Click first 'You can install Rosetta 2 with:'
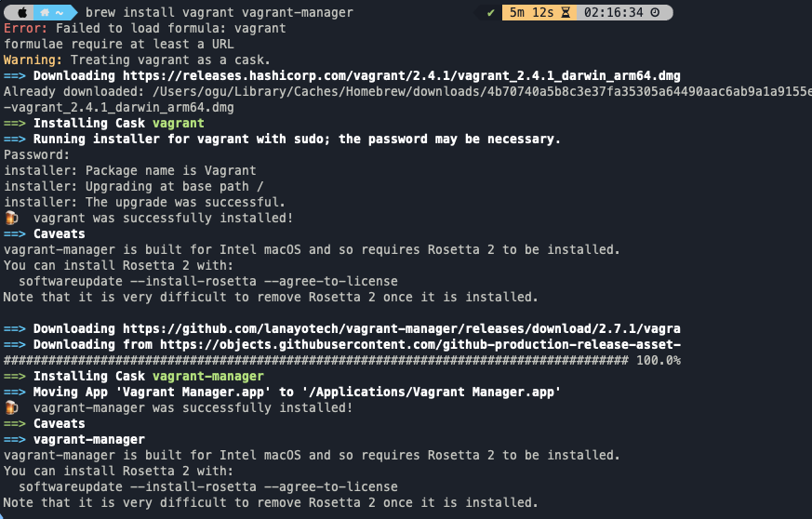The width and height of the screenshot is (812, 519). tap(118, 265)
